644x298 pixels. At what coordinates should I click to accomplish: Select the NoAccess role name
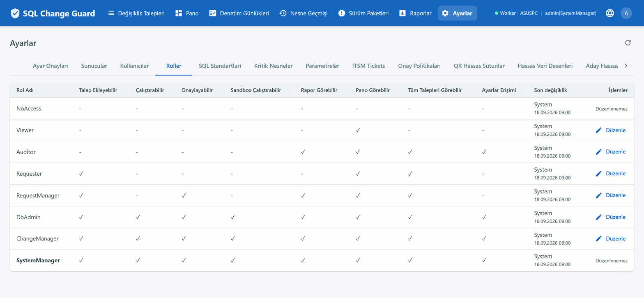(29, 109)
